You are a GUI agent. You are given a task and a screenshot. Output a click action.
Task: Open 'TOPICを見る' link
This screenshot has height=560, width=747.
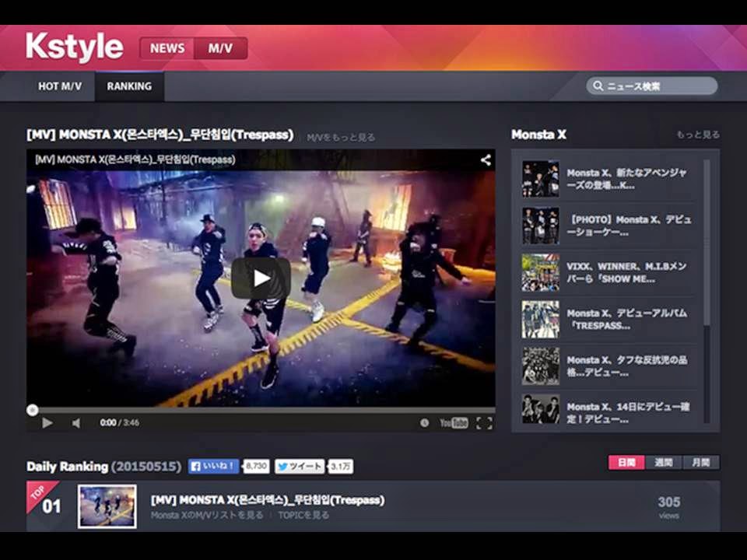[303, 515]
